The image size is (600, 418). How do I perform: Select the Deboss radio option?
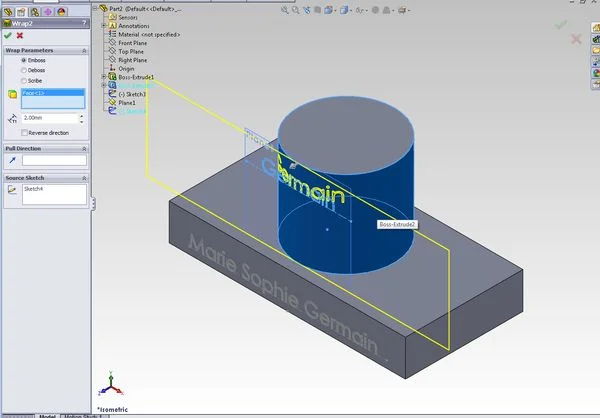point(25,71)
